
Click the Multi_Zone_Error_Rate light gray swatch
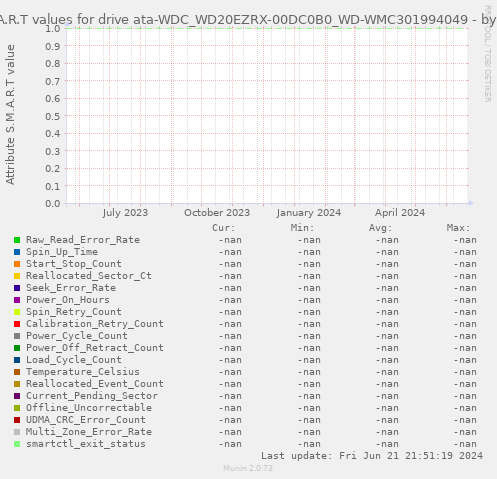(x=17, y=432)
